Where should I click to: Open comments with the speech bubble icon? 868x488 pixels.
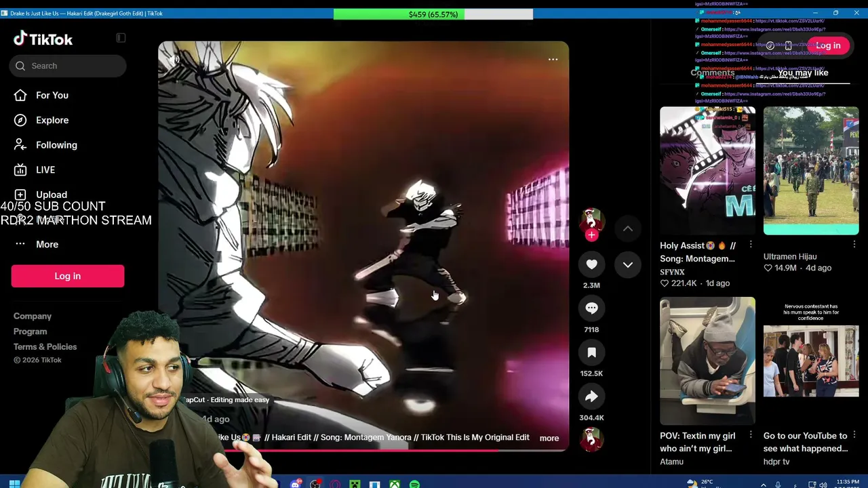click(591, 308)
